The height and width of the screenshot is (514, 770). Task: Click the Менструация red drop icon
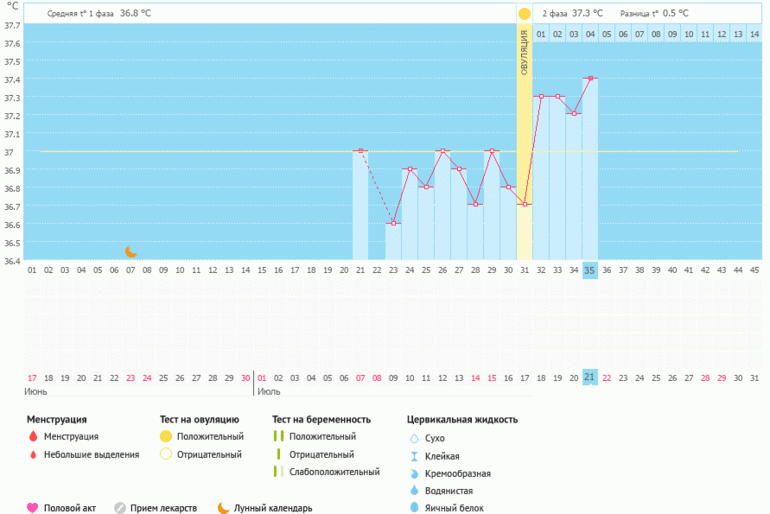point(33,437)
